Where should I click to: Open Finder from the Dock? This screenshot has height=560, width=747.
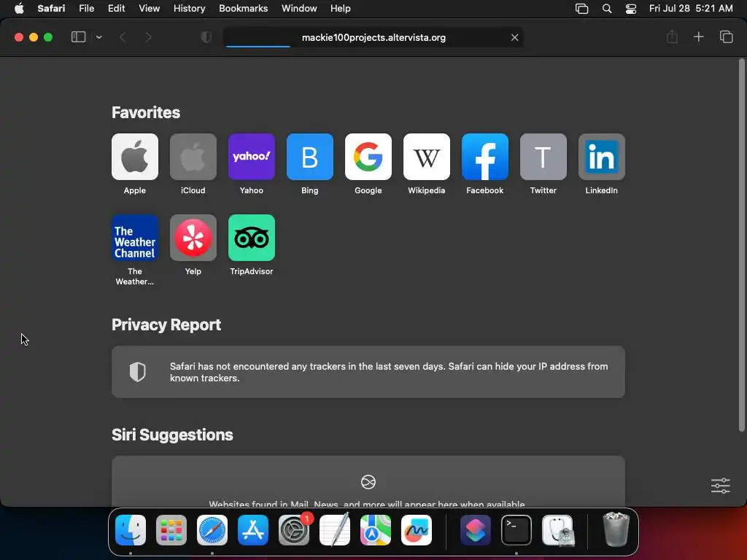131,530
